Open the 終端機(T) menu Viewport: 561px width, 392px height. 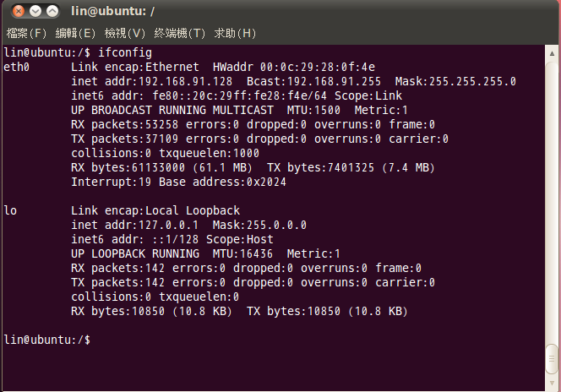[180, 34]
